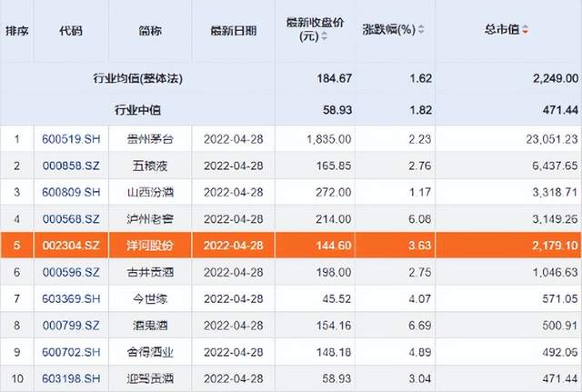Image resolution: width=582 pixels, height=392 pixels.
Task: Click the 涨跌幅(%) sort arrows
Action: [x=421, y=30]
